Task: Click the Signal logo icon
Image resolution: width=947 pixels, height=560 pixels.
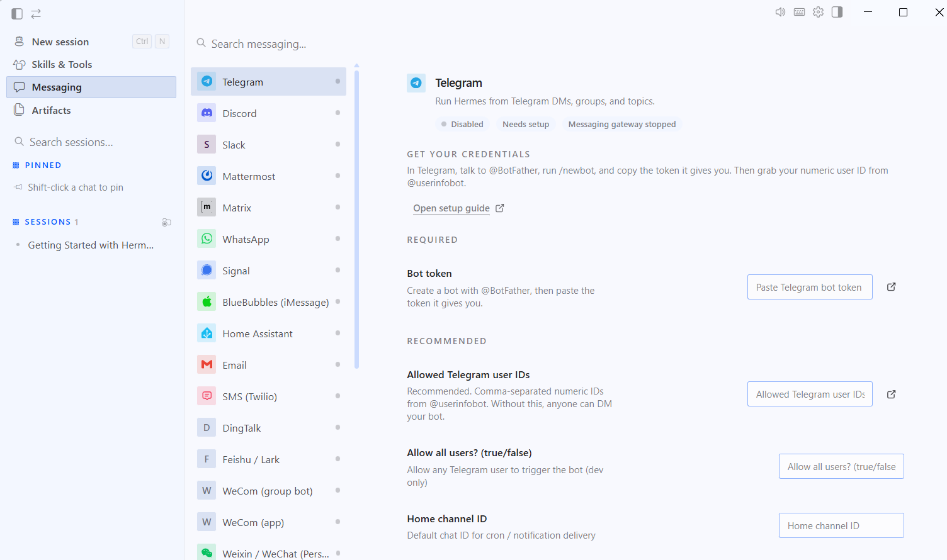Action: click(x=207, y=270)
